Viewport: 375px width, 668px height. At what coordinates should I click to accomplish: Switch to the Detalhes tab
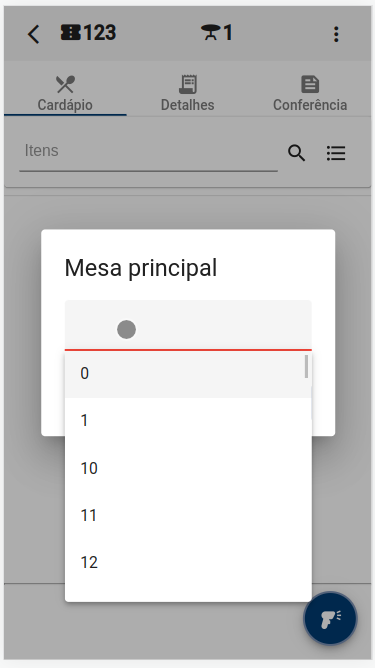point(188,93)
